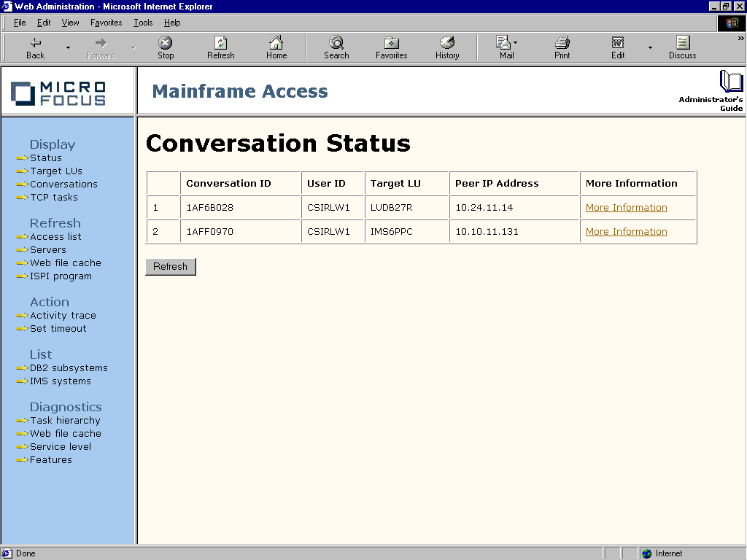Stop loading the current page
This screenshot has width=747, height=560.
point(165,45)
